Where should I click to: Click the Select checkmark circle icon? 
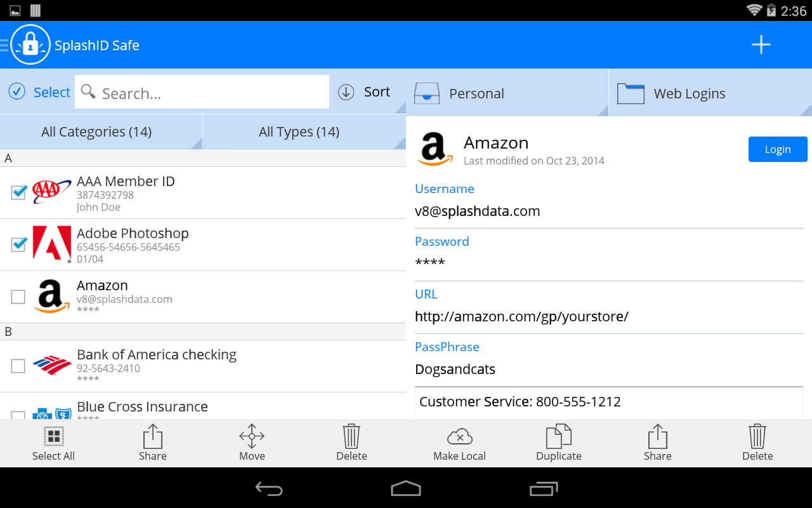[x=16, y=91]
